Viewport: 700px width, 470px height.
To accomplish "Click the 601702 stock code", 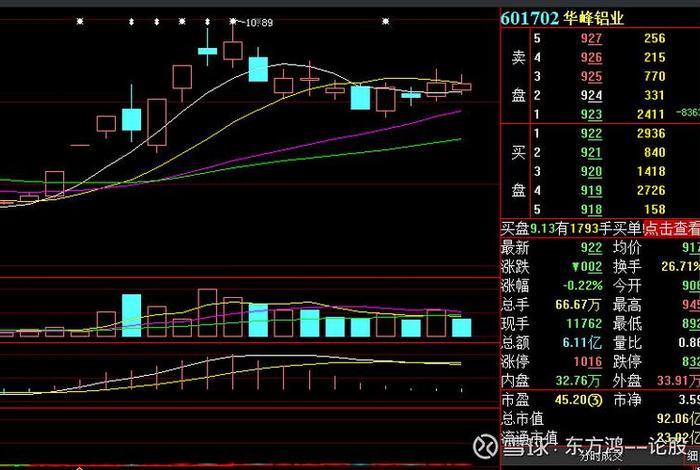I will tap(529, 18).
